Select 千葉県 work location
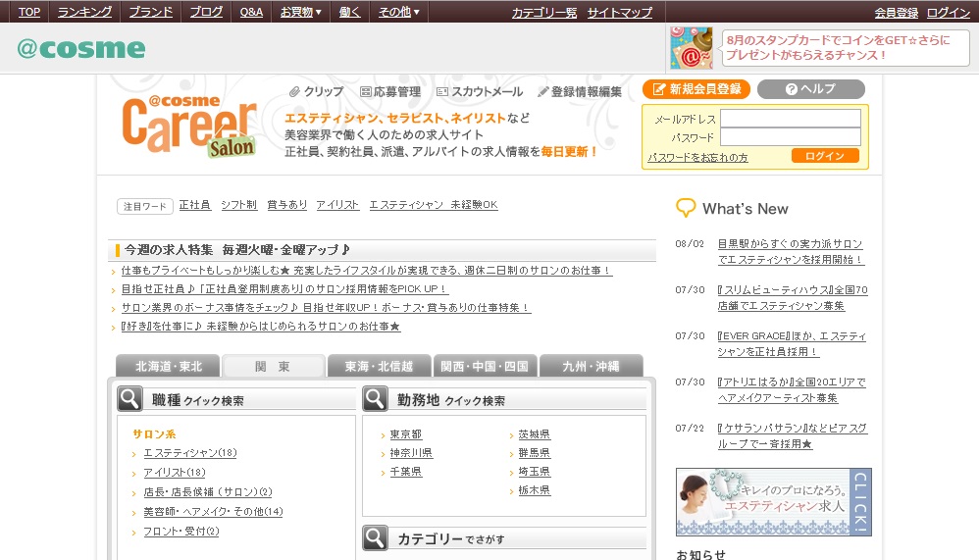Viewport: 979px width, 560px height. tap(406, 472)
